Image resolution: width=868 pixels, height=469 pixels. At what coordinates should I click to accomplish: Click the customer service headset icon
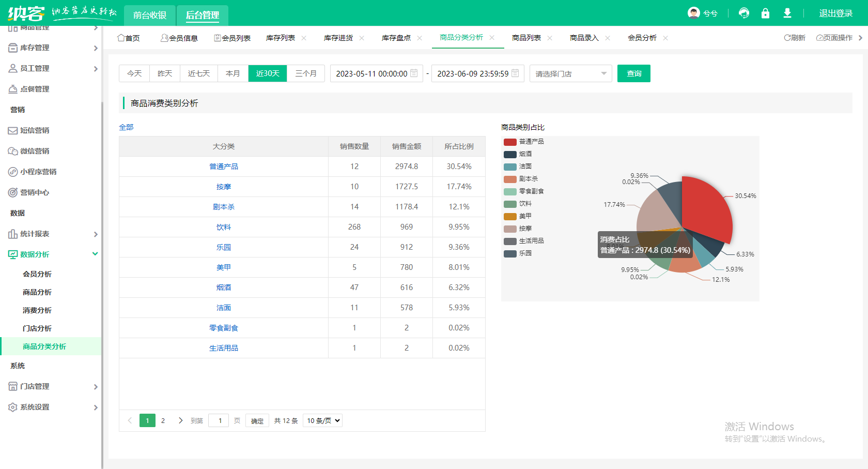coord(743,13)
